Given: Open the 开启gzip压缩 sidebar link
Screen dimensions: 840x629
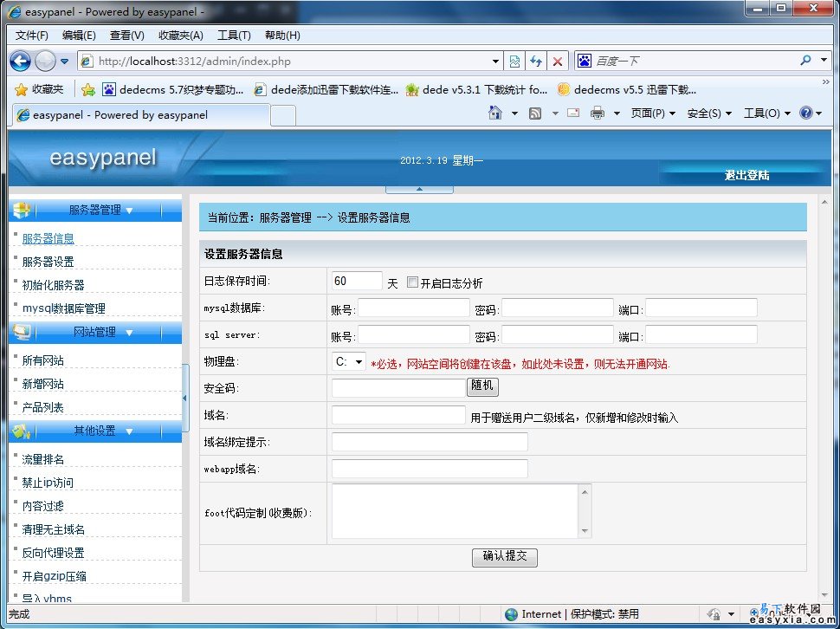Looking at the screenshot, I should (x=54, y=576).
